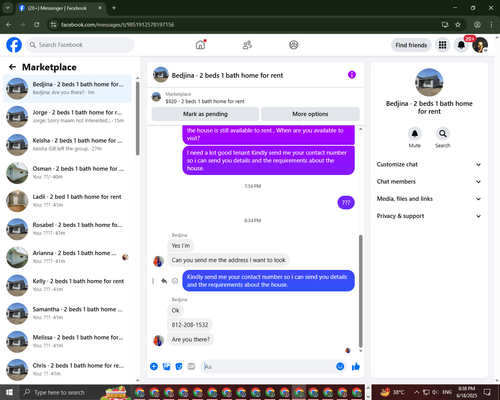View site information icon in address bar
The width and height of the screenshot is (500, 400).
[x=53, y=24]
